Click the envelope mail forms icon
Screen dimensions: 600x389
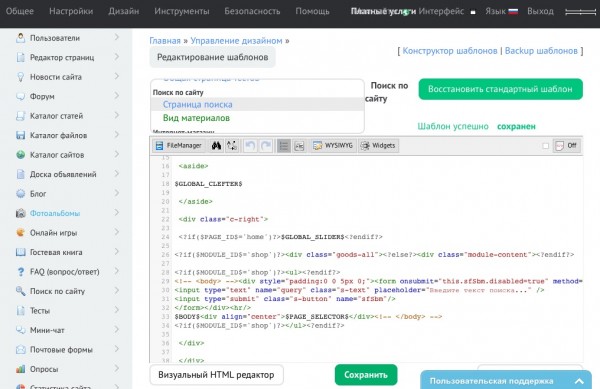pyautogui.click(x=21, y=349)
